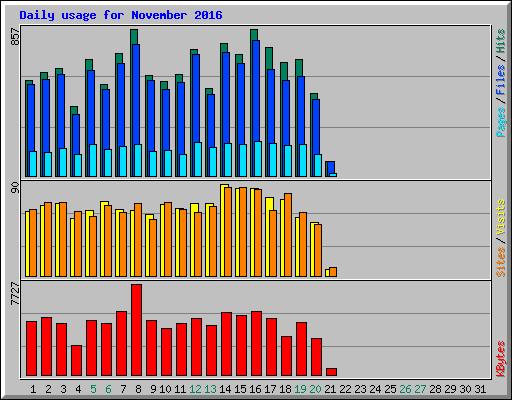Select day 17 on the x-axis
512x400 pixels.
click(x=270, y=389)
